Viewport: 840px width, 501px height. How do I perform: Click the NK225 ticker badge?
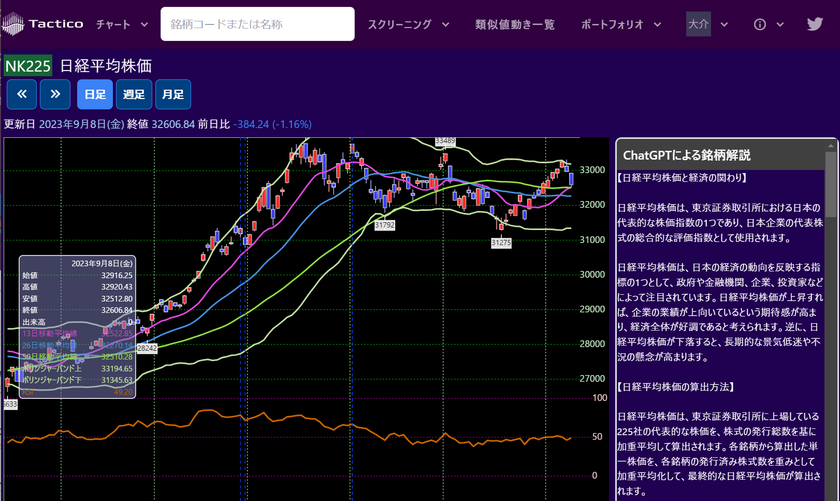pos(28,65)
